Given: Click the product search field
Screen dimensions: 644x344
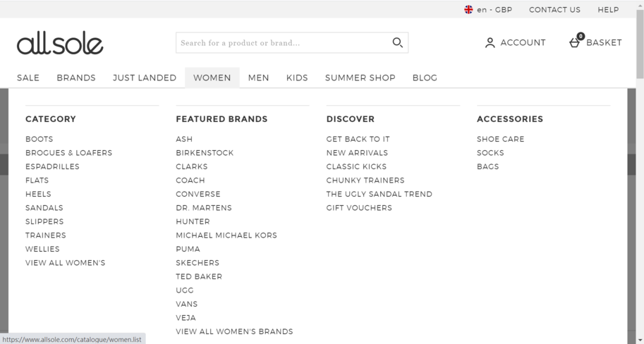Looking at the screenshot, I should (284, 43).
